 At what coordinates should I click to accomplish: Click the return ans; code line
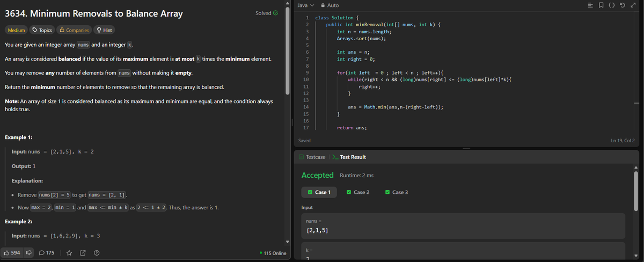(352, 128)
